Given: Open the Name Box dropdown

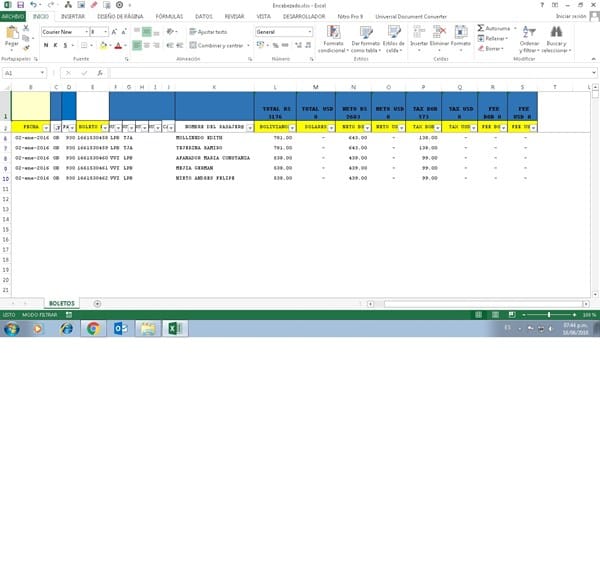Looking at the screenshot, I should click(x=42, y=73).
